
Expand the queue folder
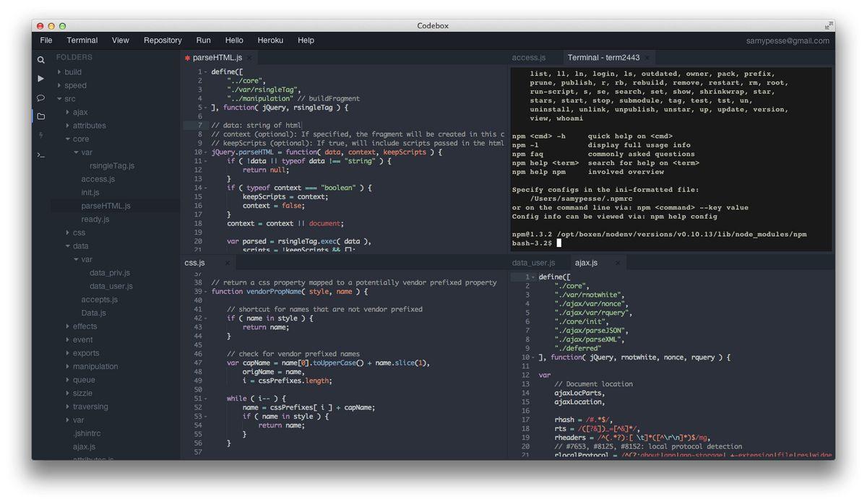tap(68, 380)
